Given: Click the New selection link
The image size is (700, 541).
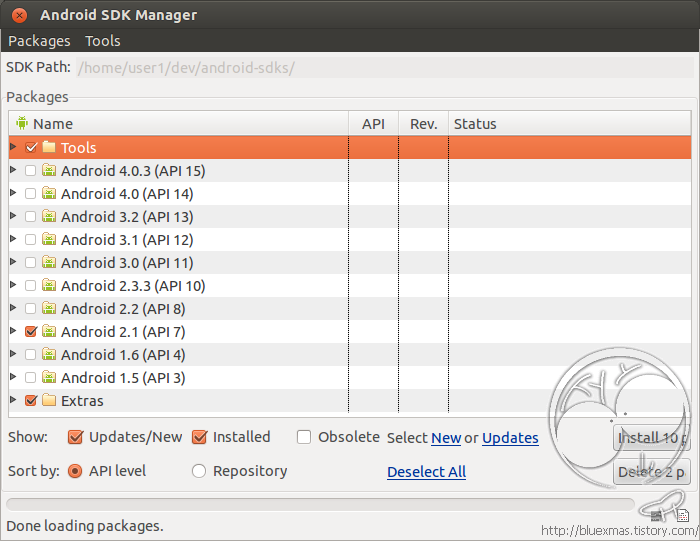Looking at the screenshot, I should pyautogui.click(x=446, y=438).
